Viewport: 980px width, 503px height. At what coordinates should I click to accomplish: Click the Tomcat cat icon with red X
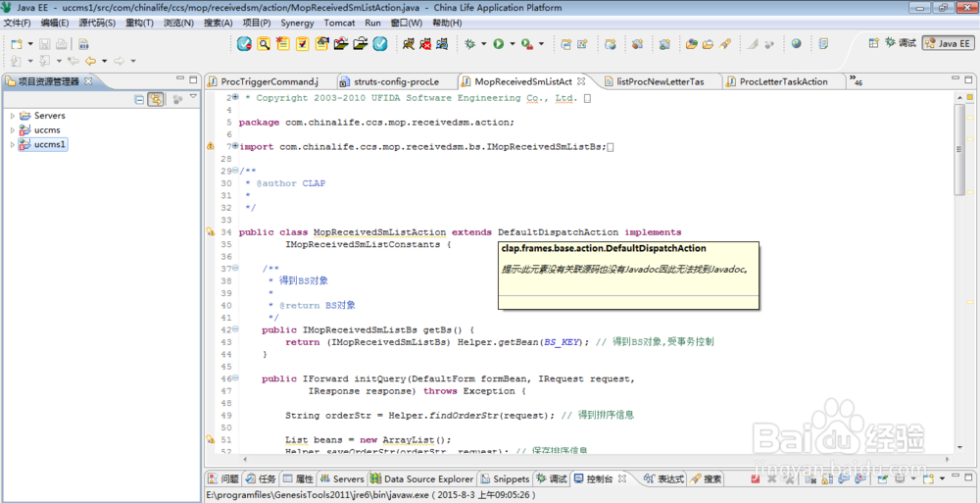[425, 44]
